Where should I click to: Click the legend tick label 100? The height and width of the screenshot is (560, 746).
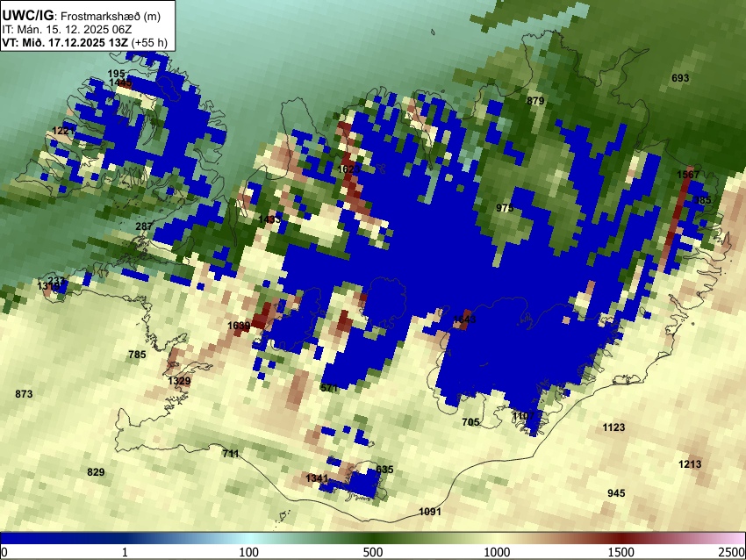(249, 552)
